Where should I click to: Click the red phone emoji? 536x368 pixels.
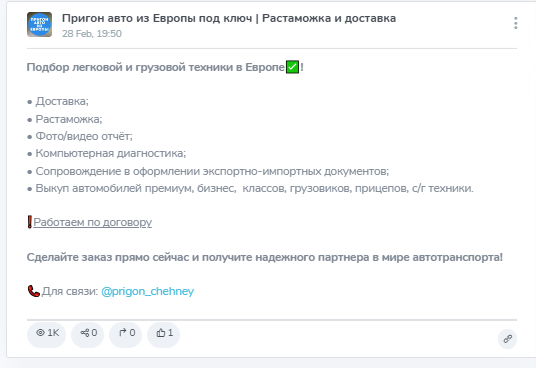tap(34, 291)
